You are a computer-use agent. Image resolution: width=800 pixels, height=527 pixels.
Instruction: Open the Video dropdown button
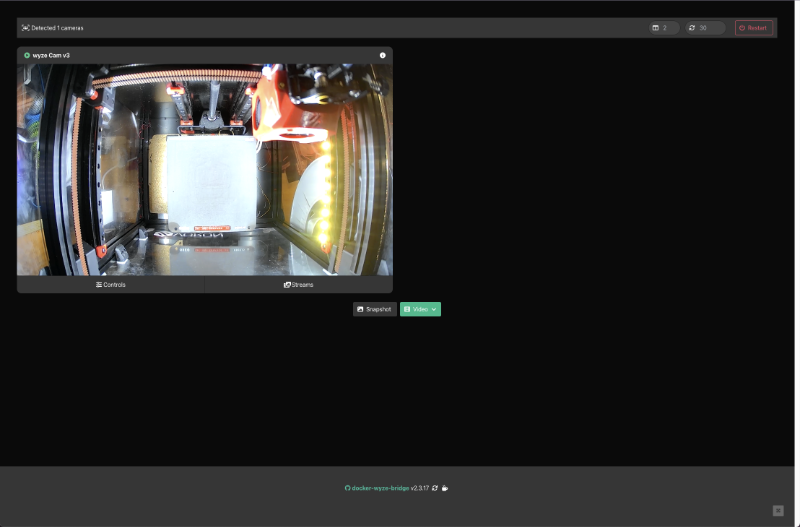click(x=420, y=309)
